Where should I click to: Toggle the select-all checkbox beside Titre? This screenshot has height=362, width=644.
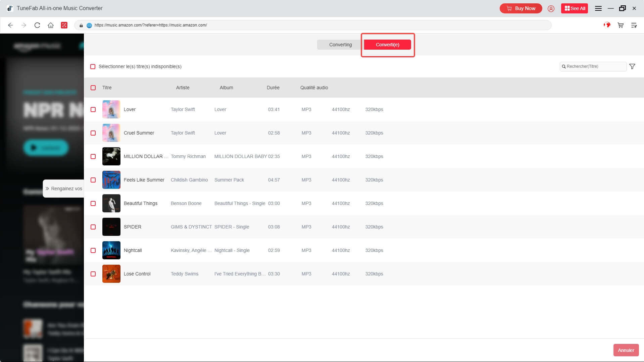(93, 88)
